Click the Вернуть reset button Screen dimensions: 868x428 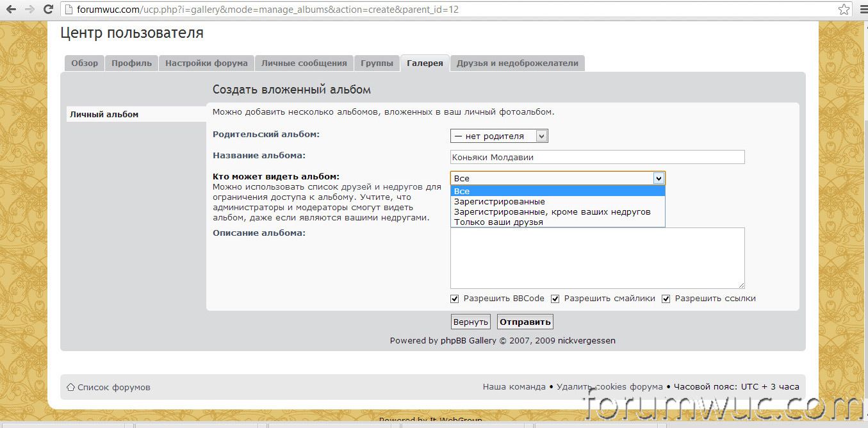point(471,322)
